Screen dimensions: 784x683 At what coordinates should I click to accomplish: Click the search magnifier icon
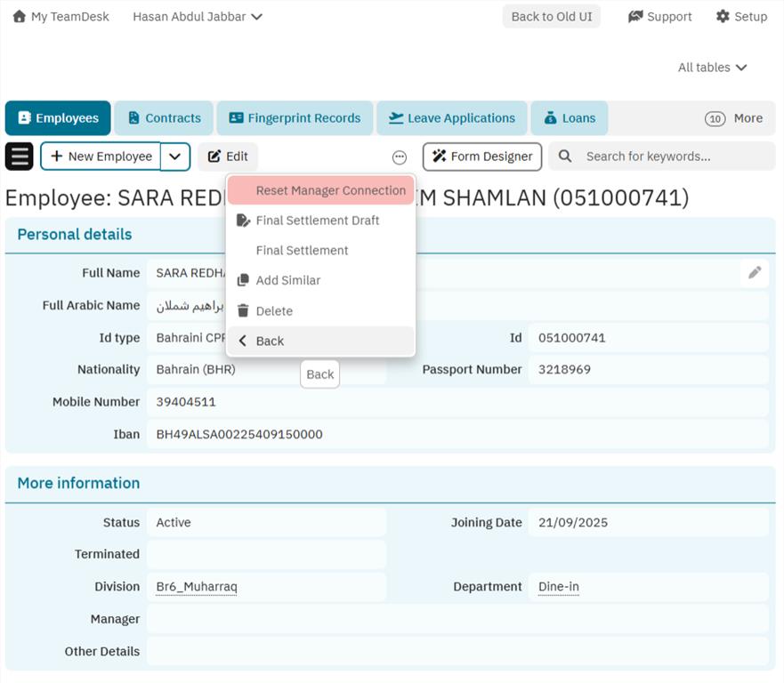pyautogui.click(x=565, y=157)
